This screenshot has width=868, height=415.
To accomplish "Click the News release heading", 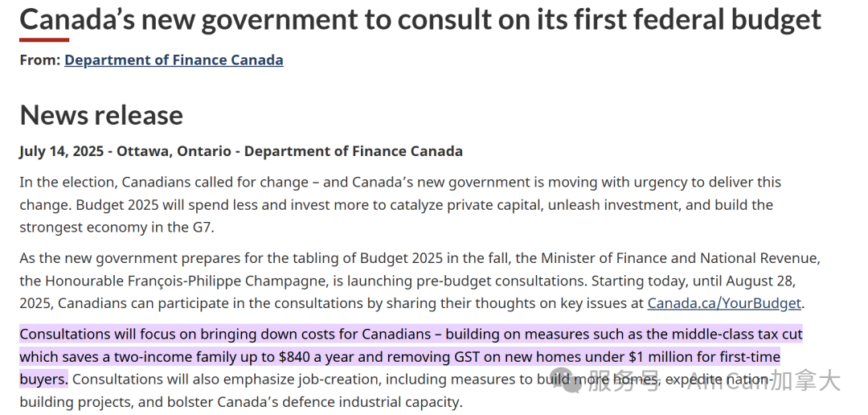I will point(101,115).
